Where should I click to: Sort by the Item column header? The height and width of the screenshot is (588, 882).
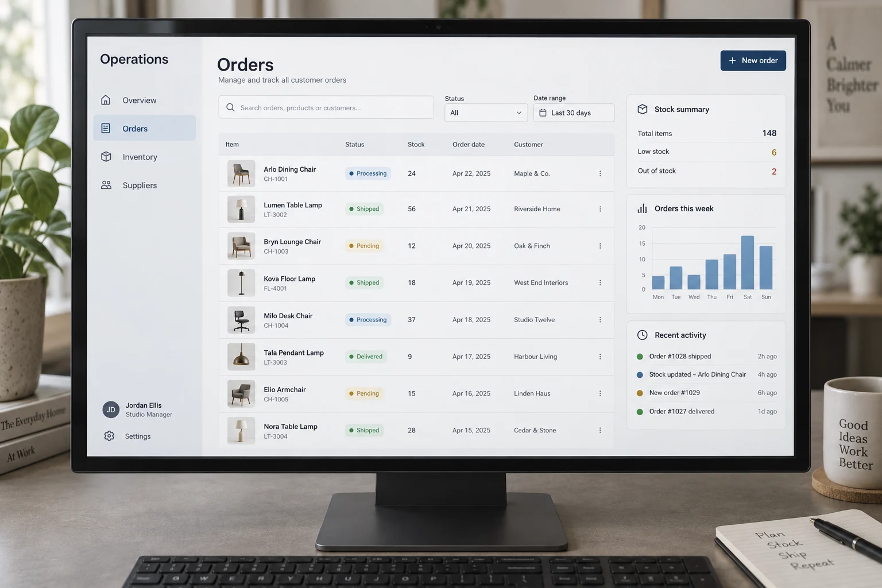(232, 144)
